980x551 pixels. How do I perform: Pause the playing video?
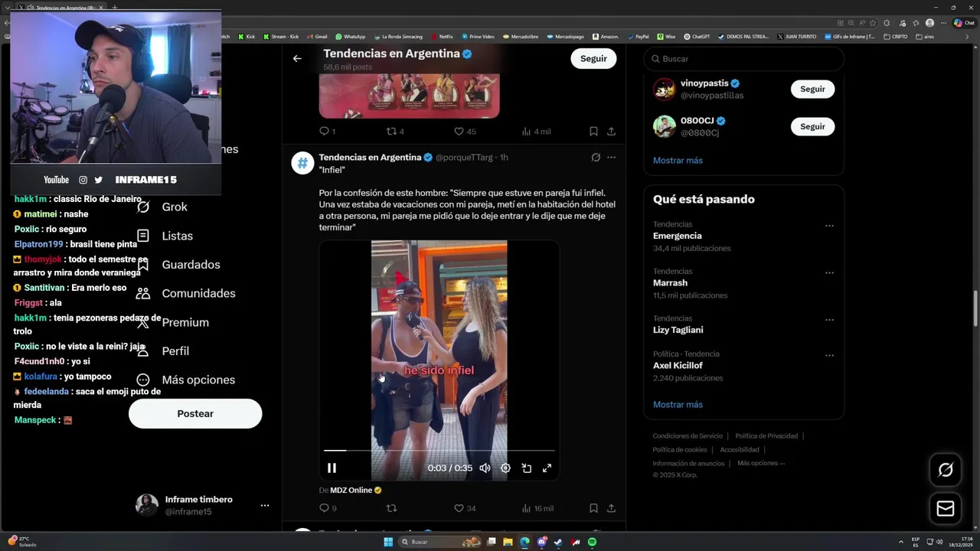pos(332,468)
